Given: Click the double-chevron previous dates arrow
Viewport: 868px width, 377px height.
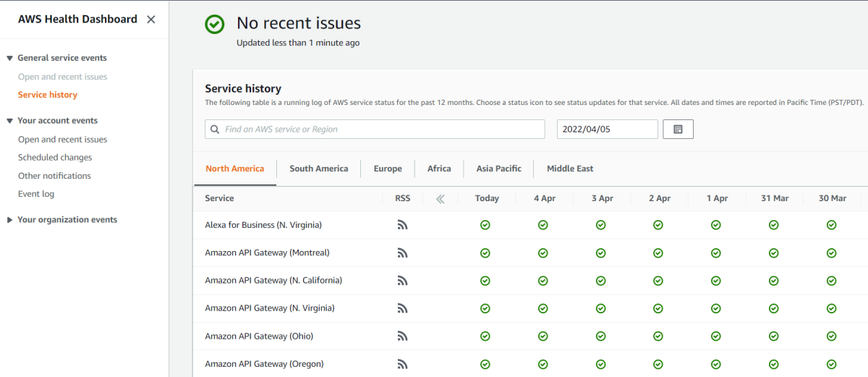Looking at the screenshot, I should [441, 198].
